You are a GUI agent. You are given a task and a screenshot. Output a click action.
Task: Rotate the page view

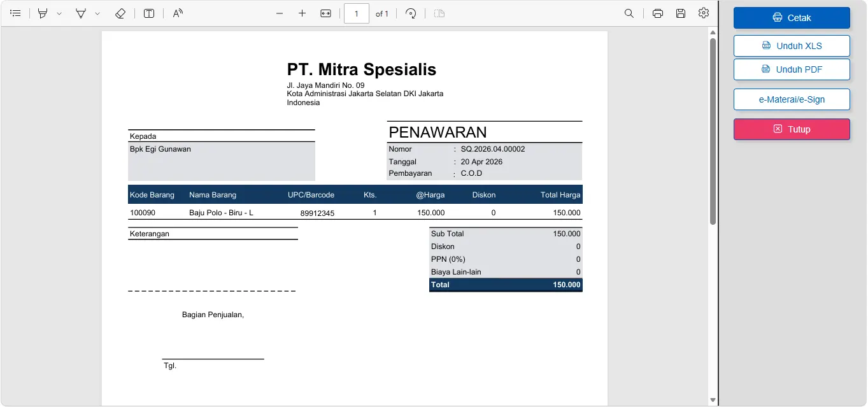pyautogui.click(x=411, y=13)
